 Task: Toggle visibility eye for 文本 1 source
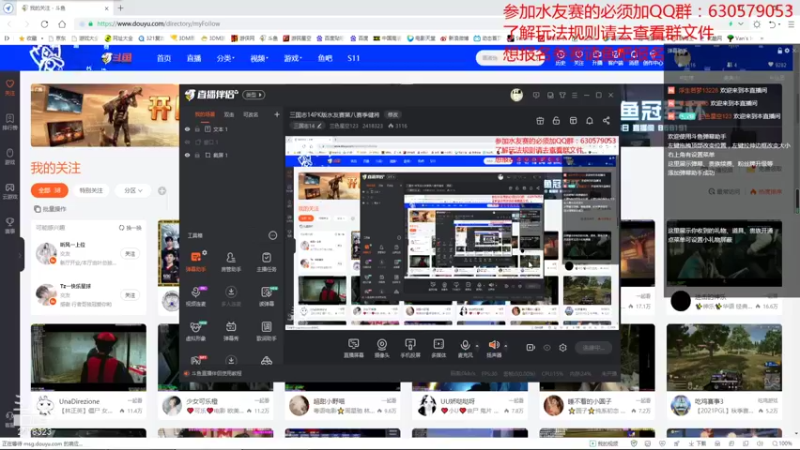[x=187, y=129]
